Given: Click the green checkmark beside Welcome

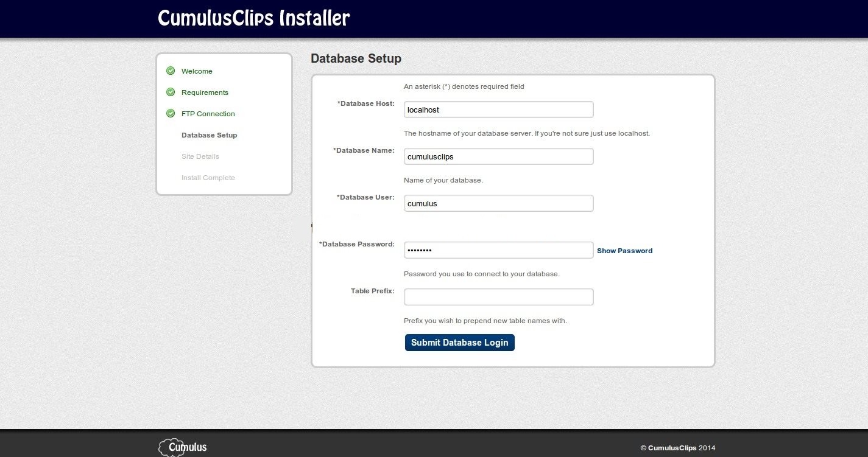Looking at the screenshot, I should [x=171, y=71].
